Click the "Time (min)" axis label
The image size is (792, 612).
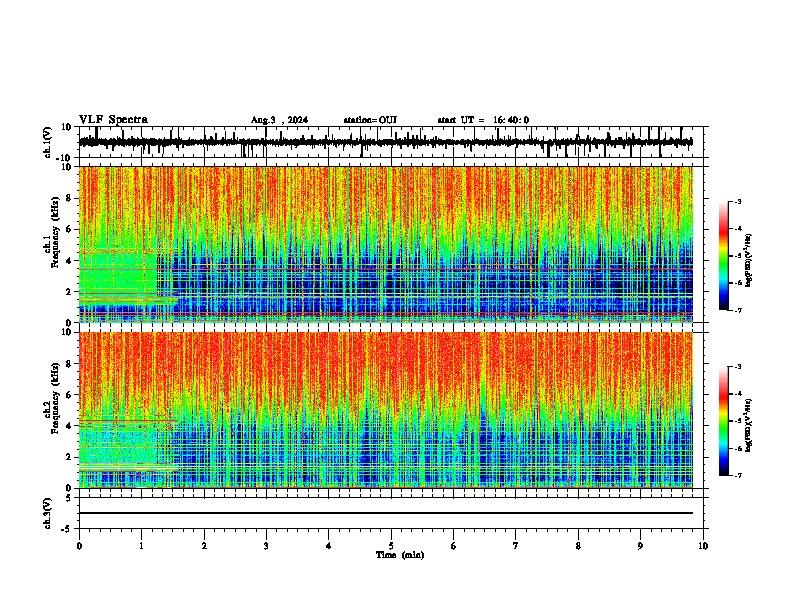400,555
